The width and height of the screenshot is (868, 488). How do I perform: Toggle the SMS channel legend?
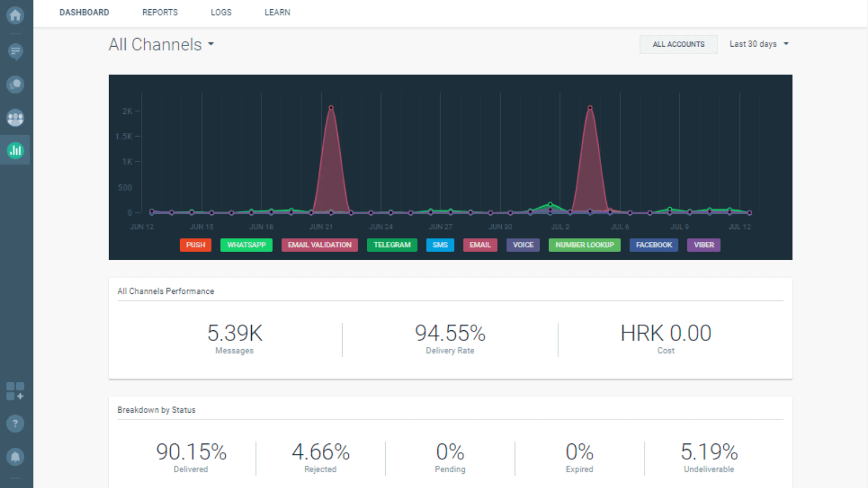click(440, 245)
